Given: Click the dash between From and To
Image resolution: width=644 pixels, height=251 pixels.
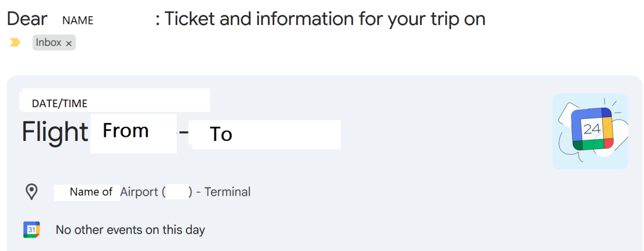Looking at the screenshot, I should (184, 136).
